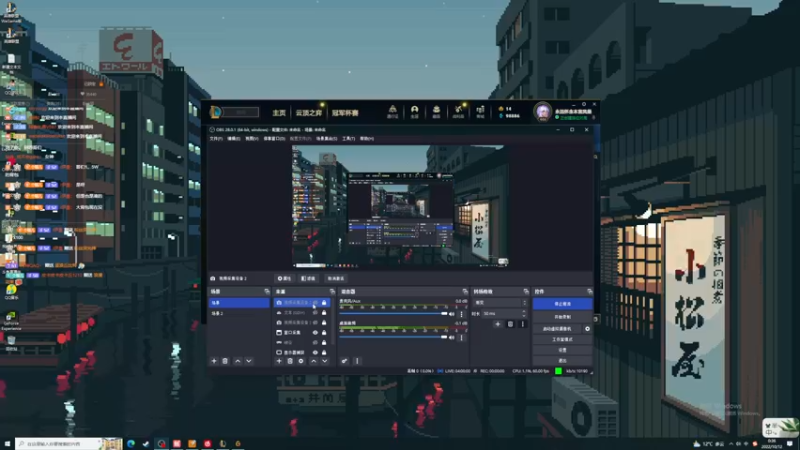This screenshot has height=450, width=800.
Task: Open 属性 properties in source toolbar
Action: point(284,279)
